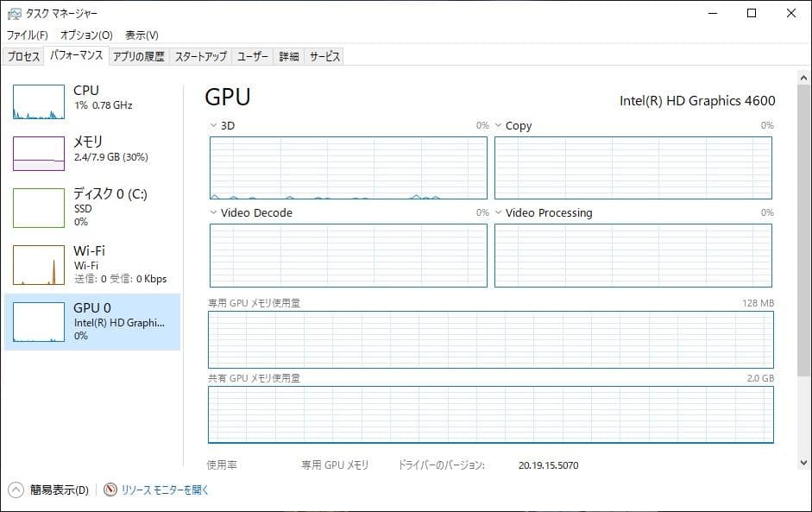Click the リソース モニター icon near the bottom
812x512 pixels.
pos(109,490)
